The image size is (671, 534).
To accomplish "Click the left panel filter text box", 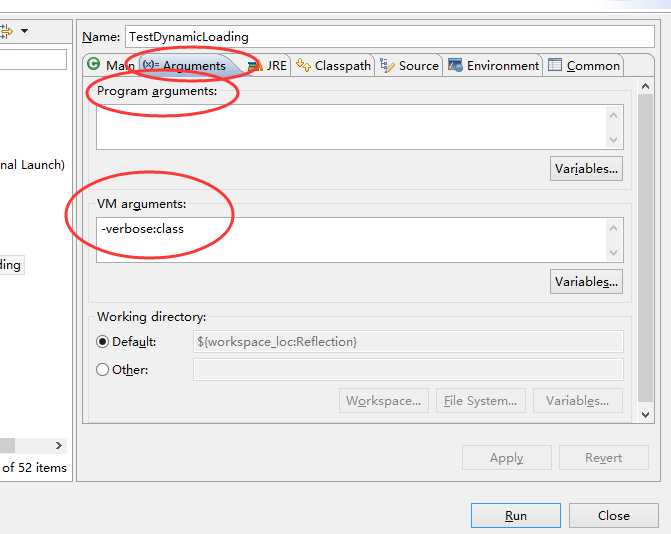I will coord(33,59).
